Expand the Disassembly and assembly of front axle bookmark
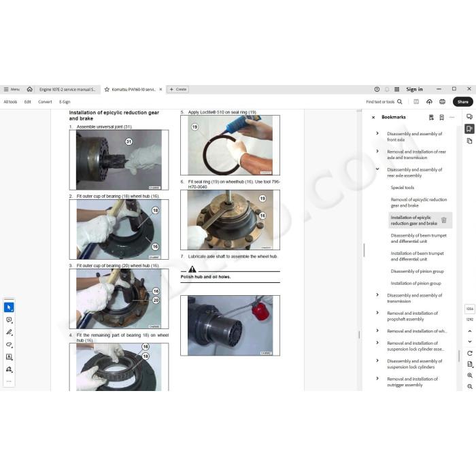 point(377,133)
